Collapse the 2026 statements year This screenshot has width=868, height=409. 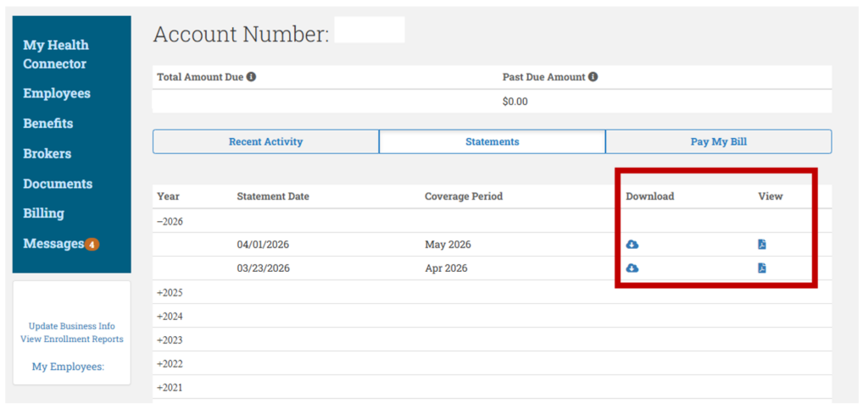170,221
